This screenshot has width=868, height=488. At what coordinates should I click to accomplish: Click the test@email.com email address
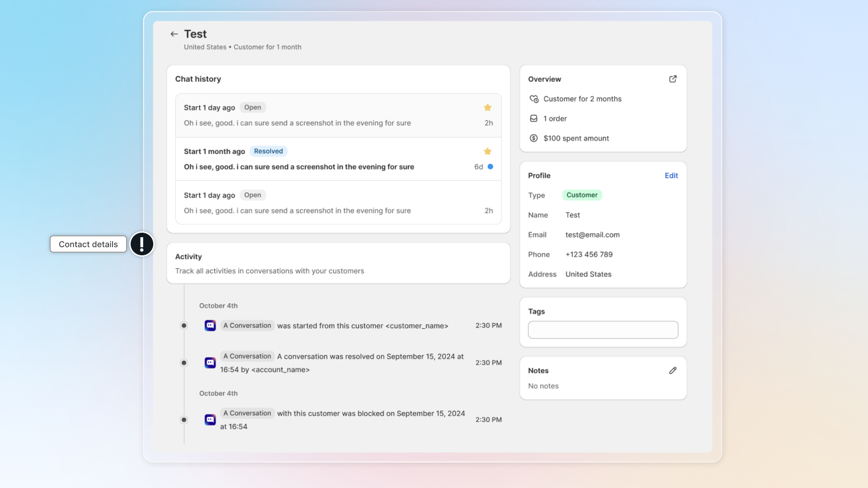tap(592, 235)
